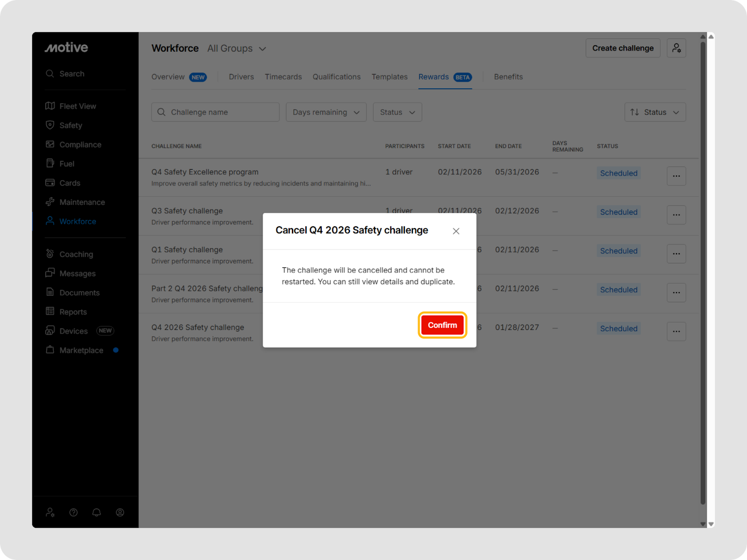Open the Status sort dropdown
747x560 pixels.
[x=655, y=112]
